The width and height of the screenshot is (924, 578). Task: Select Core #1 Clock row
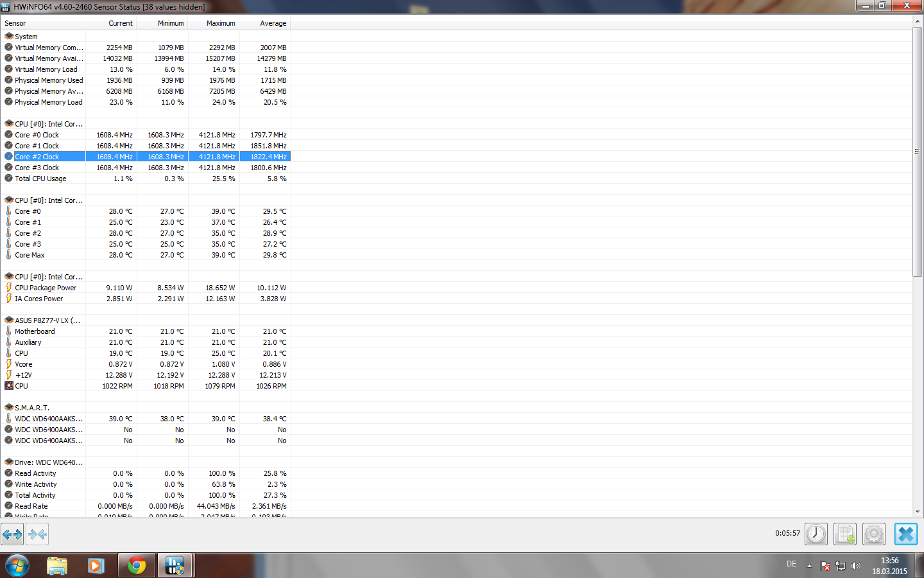pos(146,146)
